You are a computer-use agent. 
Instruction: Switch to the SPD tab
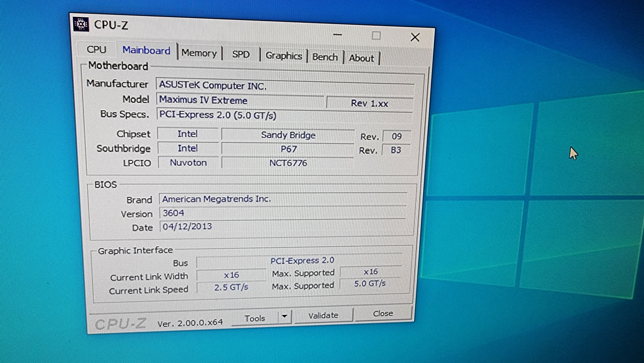click(x=241, y=54)
